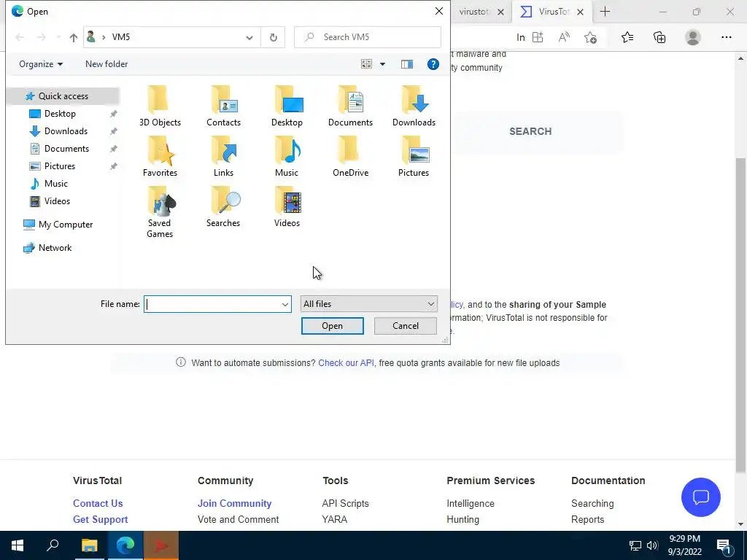Open taskbar search magnifier
747x560 pixels.
[53, 545]
